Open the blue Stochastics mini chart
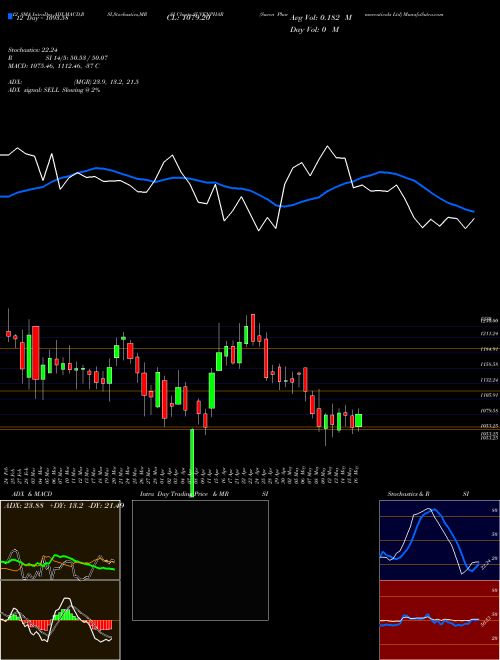This screenshot has height=660, width=500. [x=439, y=540]
